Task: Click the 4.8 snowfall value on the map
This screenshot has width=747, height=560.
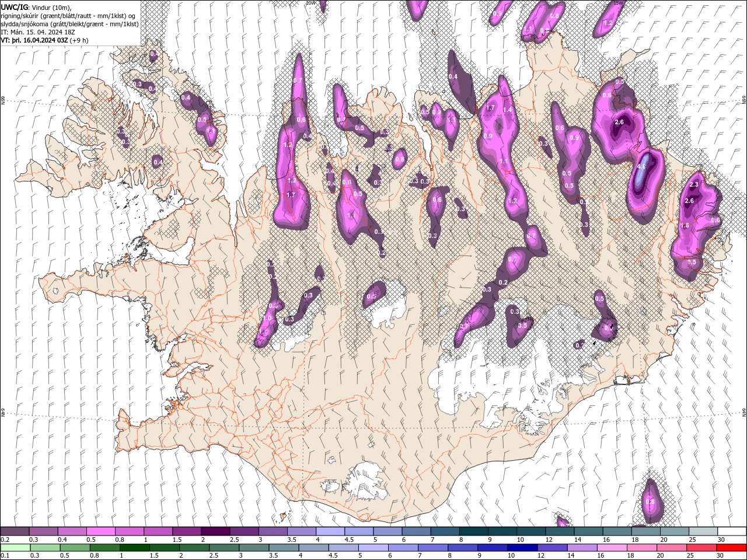Action: (641, 166)
